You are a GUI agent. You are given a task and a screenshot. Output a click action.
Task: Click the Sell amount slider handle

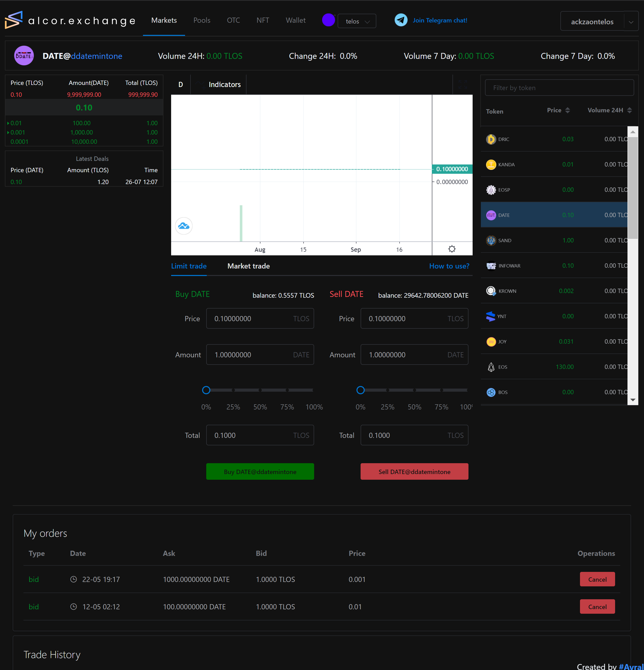point(360,390)
